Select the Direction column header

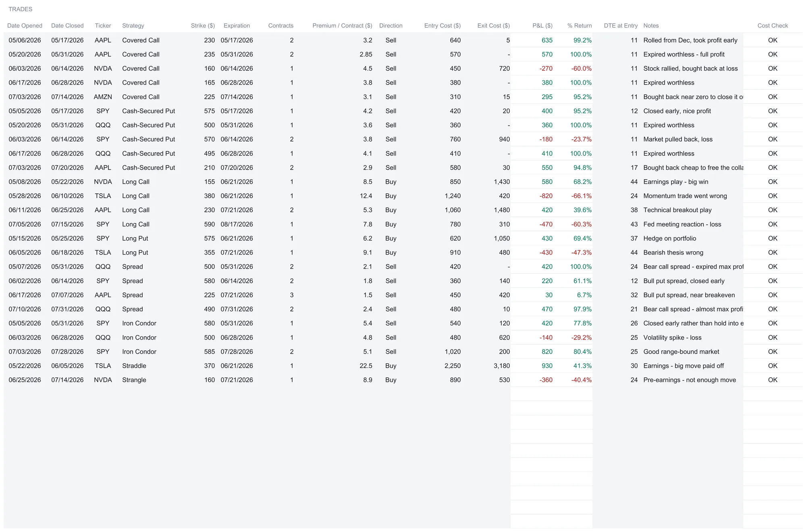pos(391,25)
